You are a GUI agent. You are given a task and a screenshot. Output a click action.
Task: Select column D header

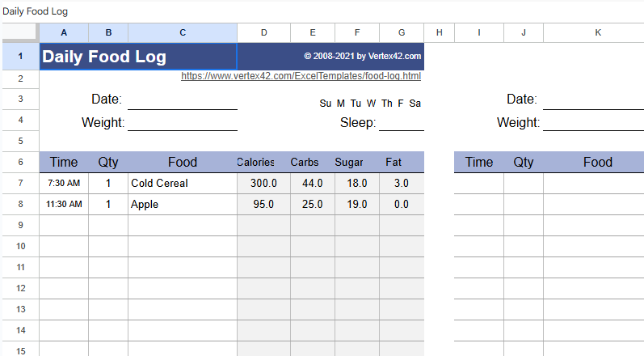[x=263, y=32]
